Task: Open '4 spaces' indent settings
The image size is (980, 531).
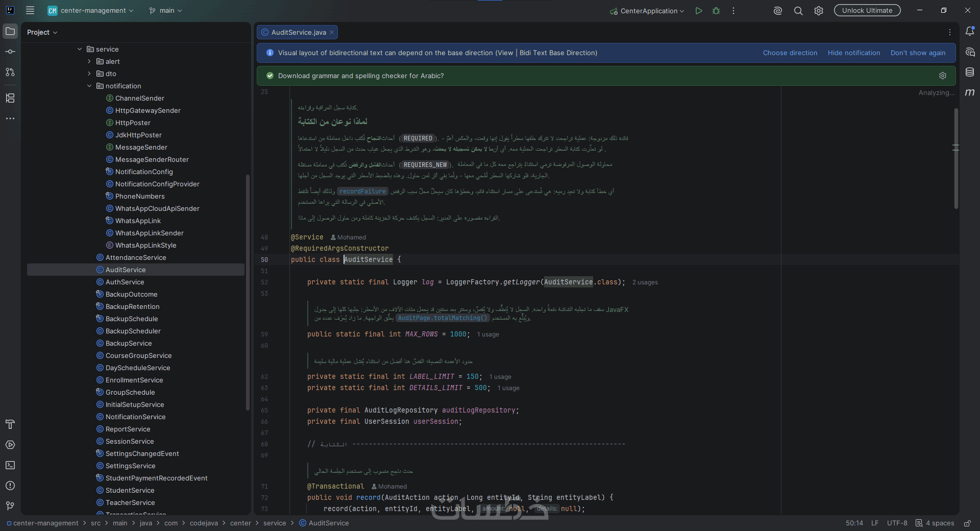Action: [x=935, y=523]
